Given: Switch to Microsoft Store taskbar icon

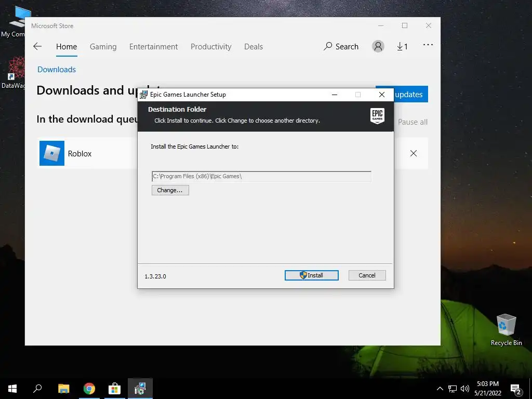Looking at the screenshot, I should point(115,389).
